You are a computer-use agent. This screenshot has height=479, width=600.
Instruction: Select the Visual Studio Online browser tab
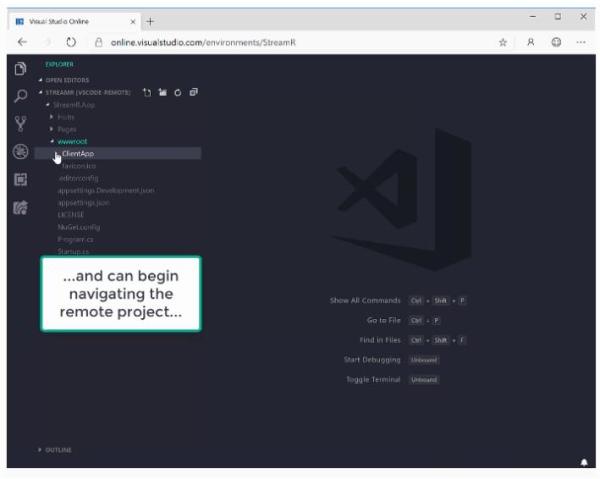click(x=74, y=21)
